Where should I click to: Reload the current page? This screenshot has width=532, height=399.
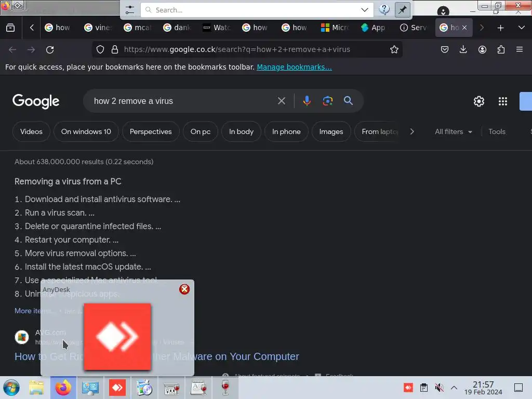(50, 49)
